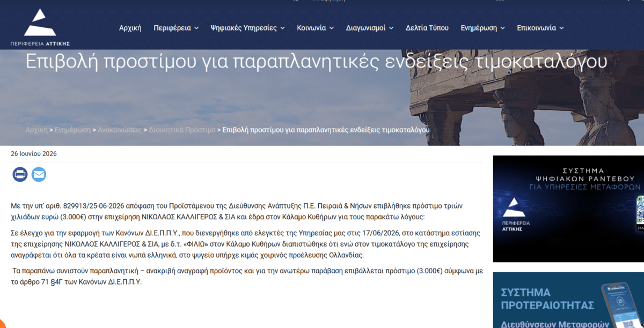The image size is (644, 328).
Task: Print the announcement with the printer icon
Action: (x=20, y=175)
